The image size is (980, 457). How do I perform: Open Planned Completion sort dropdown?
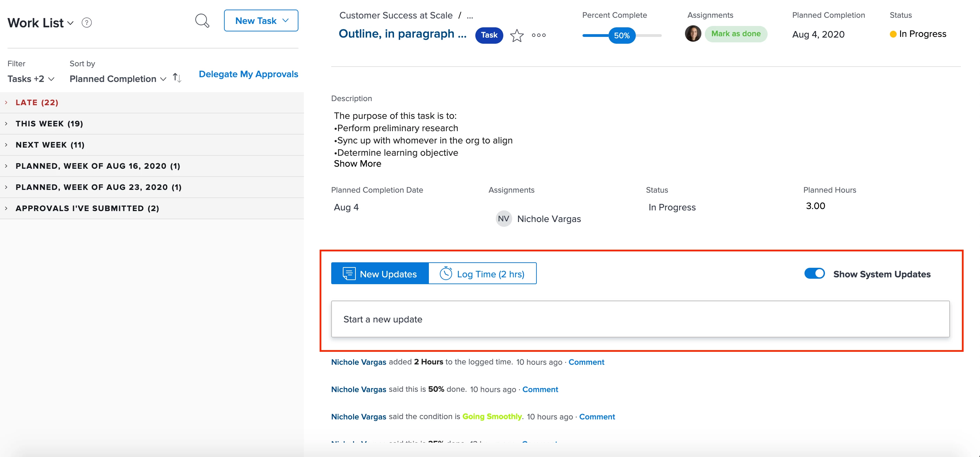tap(117, 79)
